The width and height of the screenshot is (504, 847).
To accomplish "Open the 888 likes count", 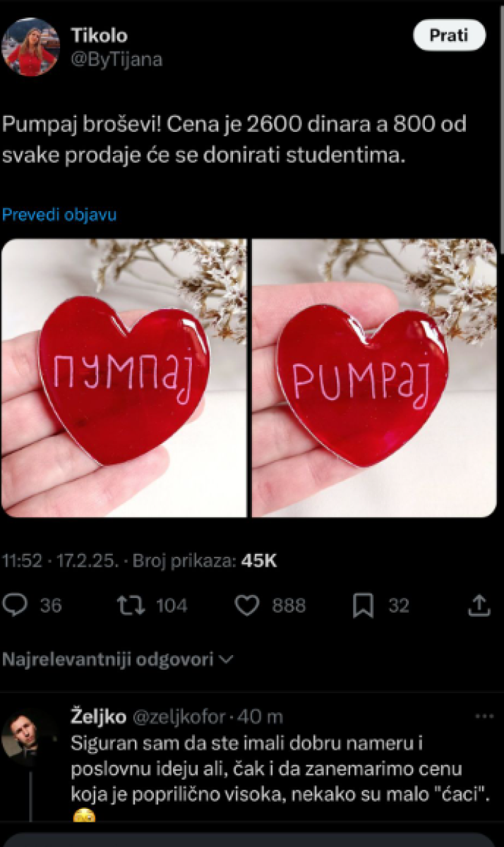I will click(289, 606).
